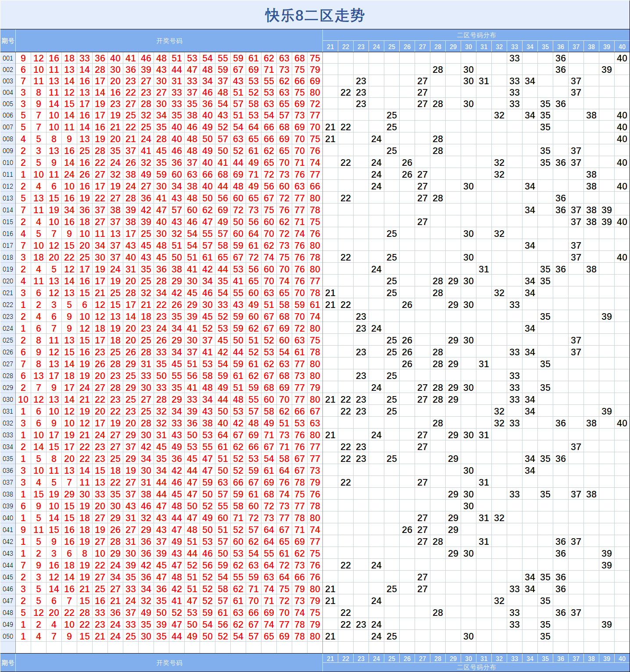The image size is (630, 672).
Task: Select column header 21 in the top header
Action: [330, 47]
